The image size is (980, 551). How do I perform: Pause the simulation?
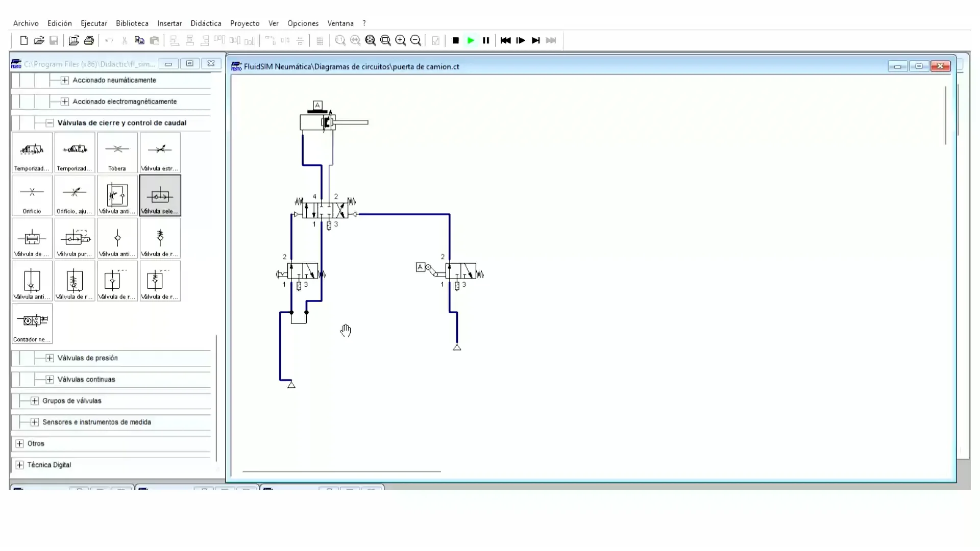pyautogui.click(x=486, y=40)
